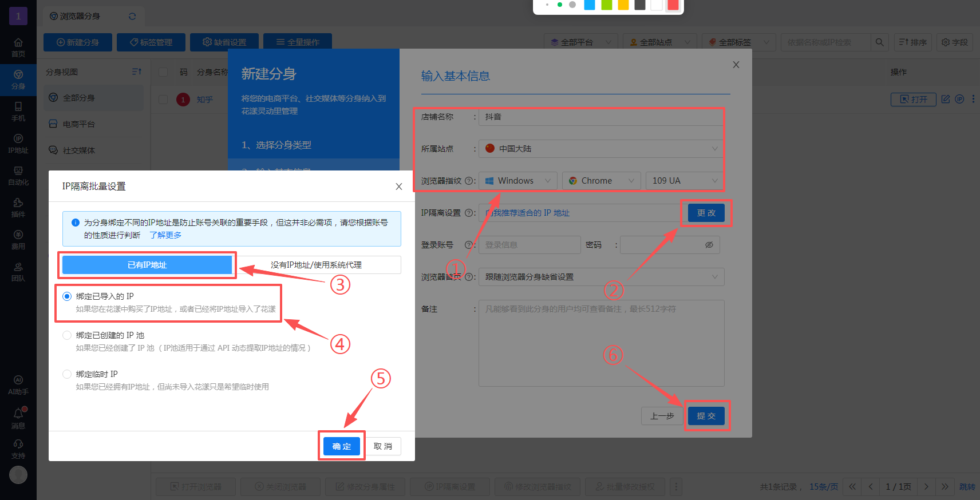Click 取消 in IP隔离批量设置 dialog

383,446
